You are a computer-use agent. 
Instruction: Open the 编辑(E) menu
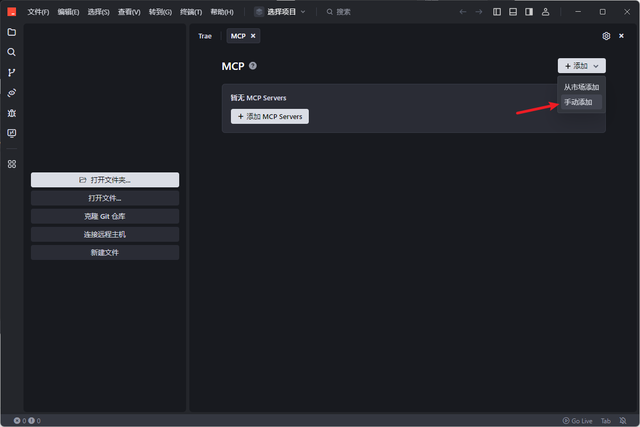[x=68, y=12]
